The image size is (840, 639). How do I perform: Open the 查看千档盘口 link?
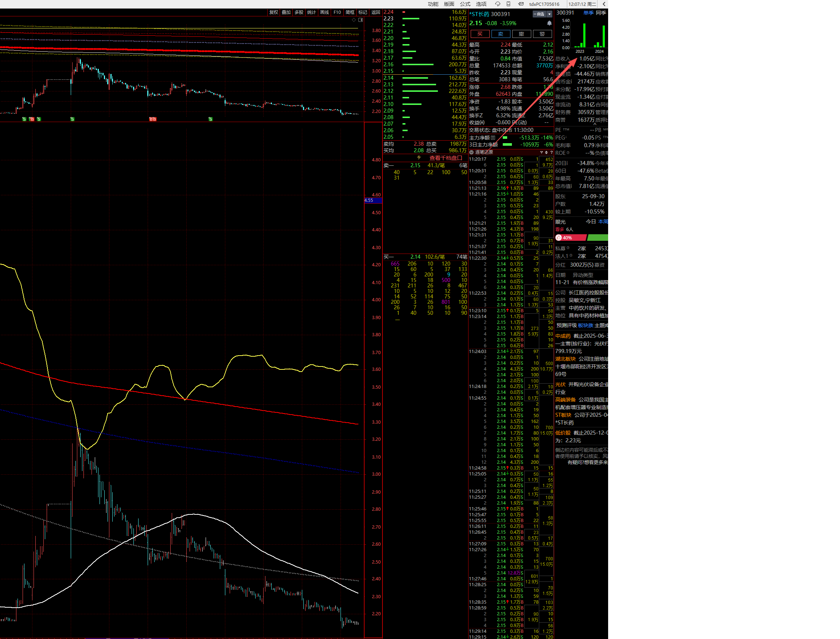point(445,158)
